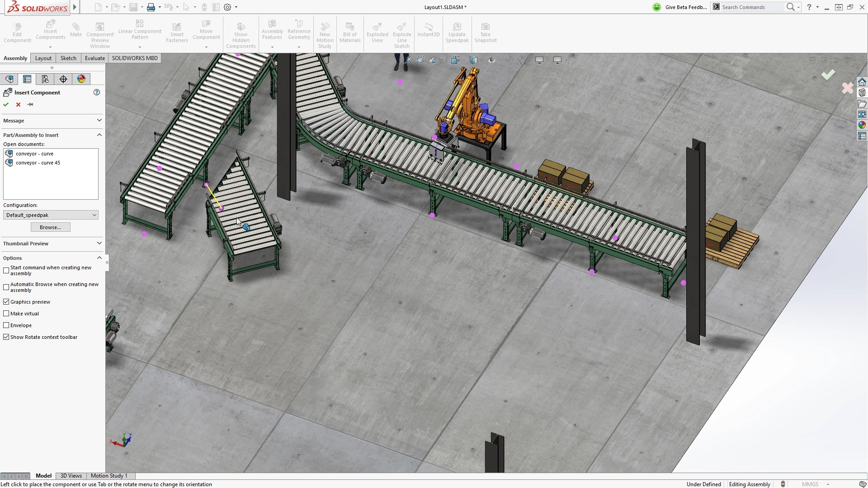
Task: Switch to the Sketch ribbon tab
Action: point(68,58)
